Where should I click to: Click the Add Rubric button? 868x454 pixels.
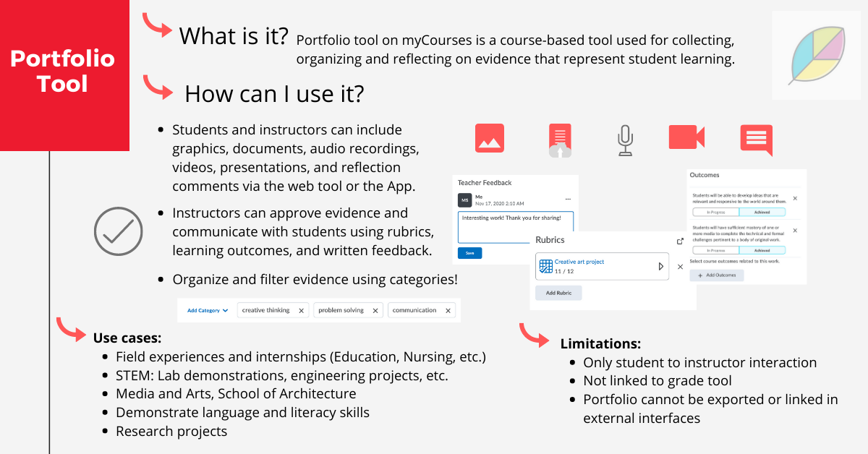559,293
